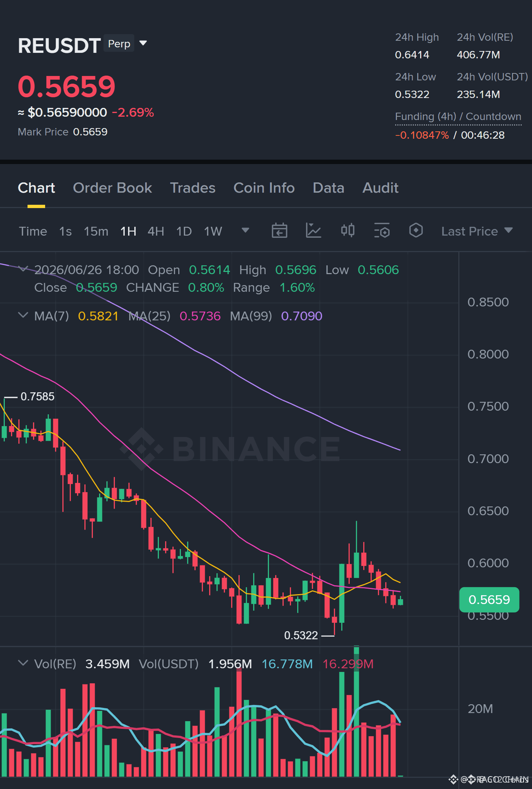Select the 1D interval
Image resolution: width=532 pixels, height=789 pixels.
tap(184, 231)
